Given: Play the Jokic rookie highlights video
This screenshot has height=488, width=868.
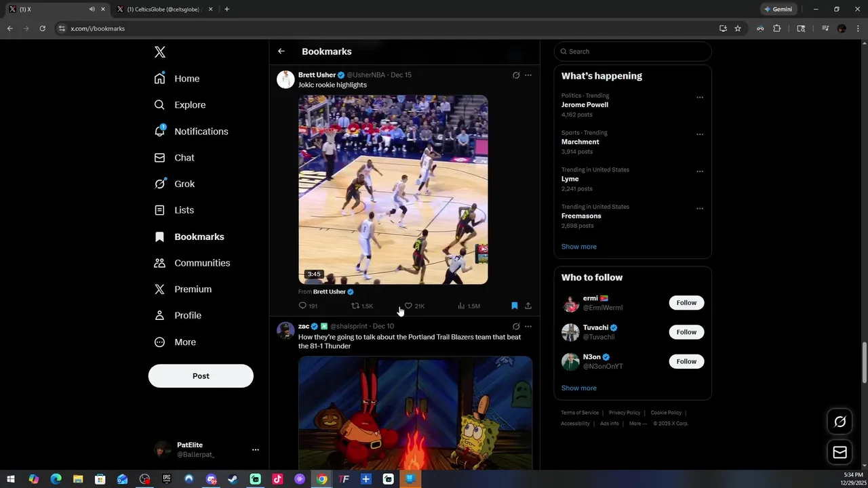Looking at the screenshot, I should point(393,190).
